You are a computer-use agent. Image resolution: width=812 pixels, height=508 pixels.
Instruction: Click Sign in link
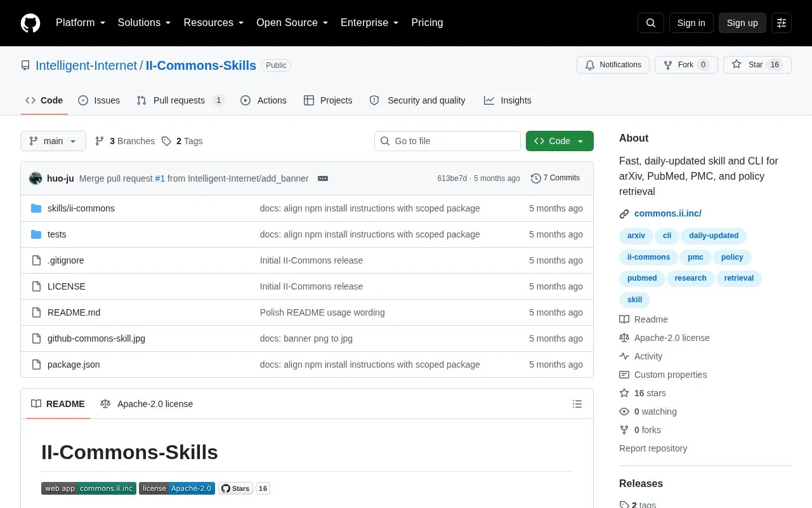pos(691,23)
